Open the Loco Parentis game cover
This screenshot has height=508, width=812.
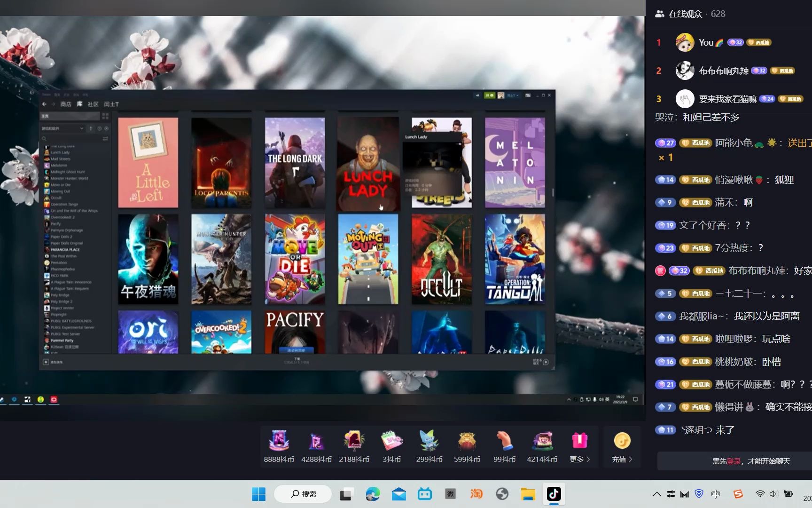(x=221, y=162)
